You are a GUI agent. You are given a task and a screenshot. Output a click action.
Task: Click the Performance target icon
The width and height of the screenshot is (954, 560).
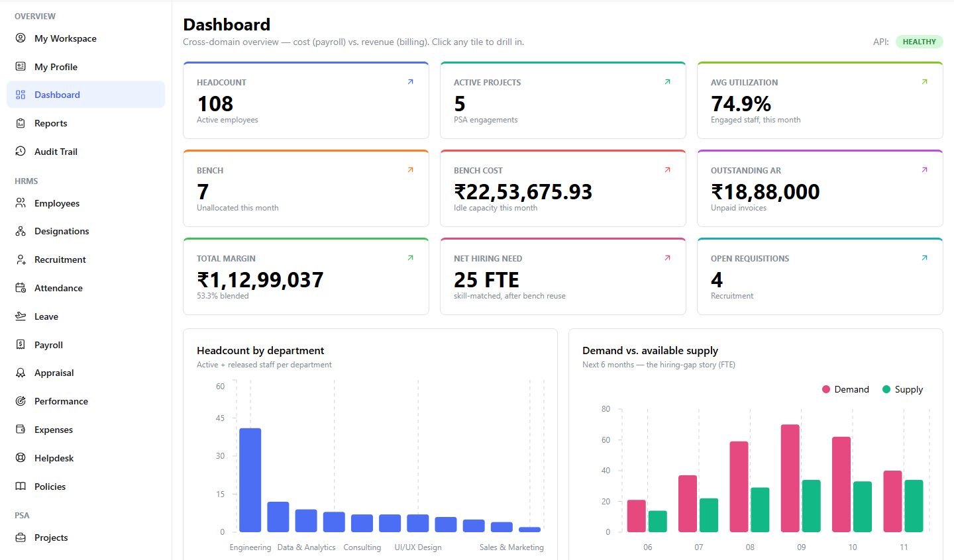21,401
